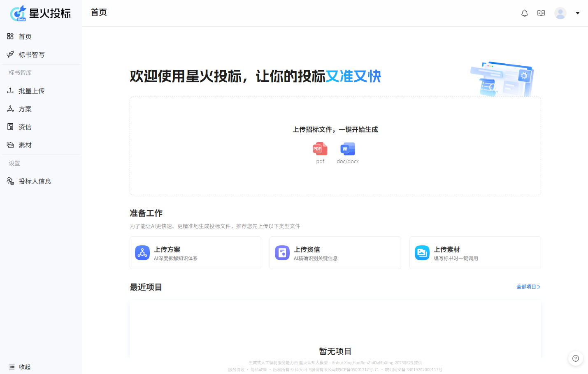The height and width of the screenshot is (374, 588).
Task: Click the 'AI精确识别关键信息' description text
Action: coord(316,259)
